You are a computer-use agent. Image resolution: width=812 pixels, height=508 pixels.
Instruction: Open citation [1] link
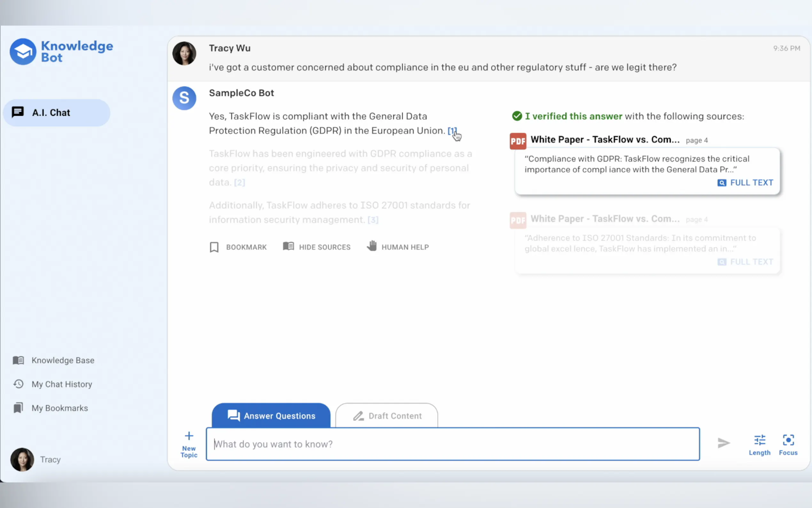click(x=452, y=131)
